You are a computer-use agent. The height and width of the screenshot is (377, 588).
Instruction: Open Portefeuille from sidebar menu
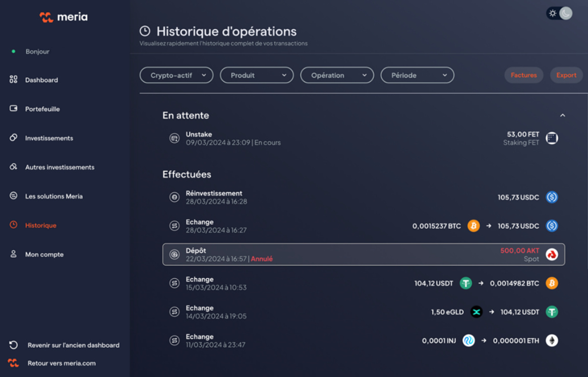click(x=42, y=109)
